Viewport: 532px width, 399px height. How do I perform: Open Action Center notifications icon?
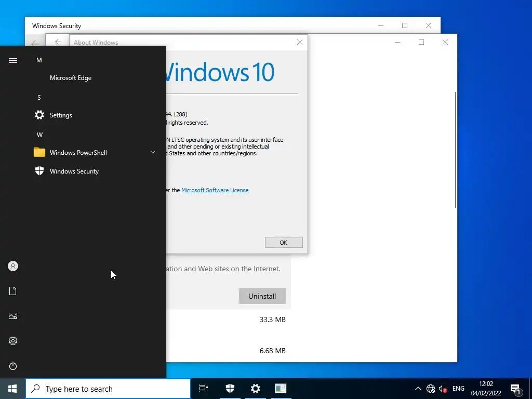click(516, 389)
